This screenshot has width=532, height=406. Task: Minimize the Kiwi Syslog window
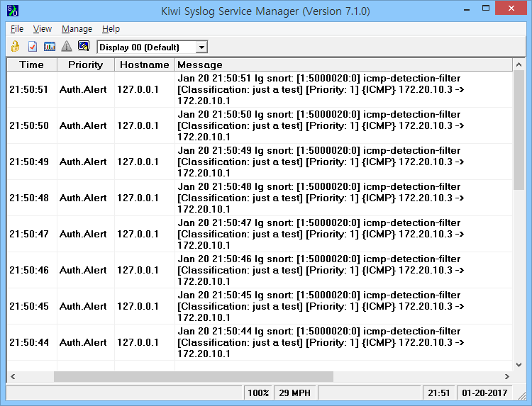(467, 9)
